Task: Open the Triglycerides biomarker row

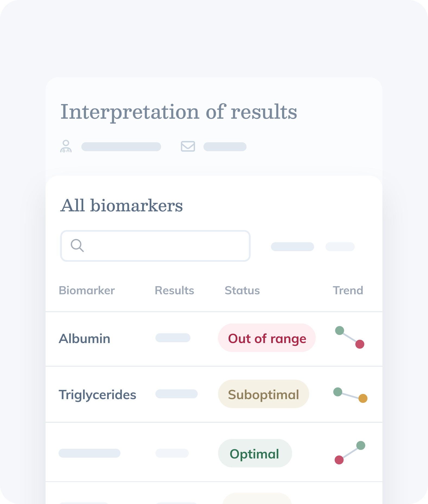Action: 97,395
